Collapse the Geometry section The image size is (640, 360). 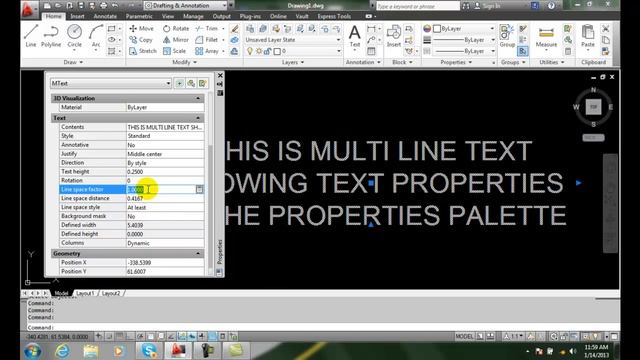(x=198, y=253)
